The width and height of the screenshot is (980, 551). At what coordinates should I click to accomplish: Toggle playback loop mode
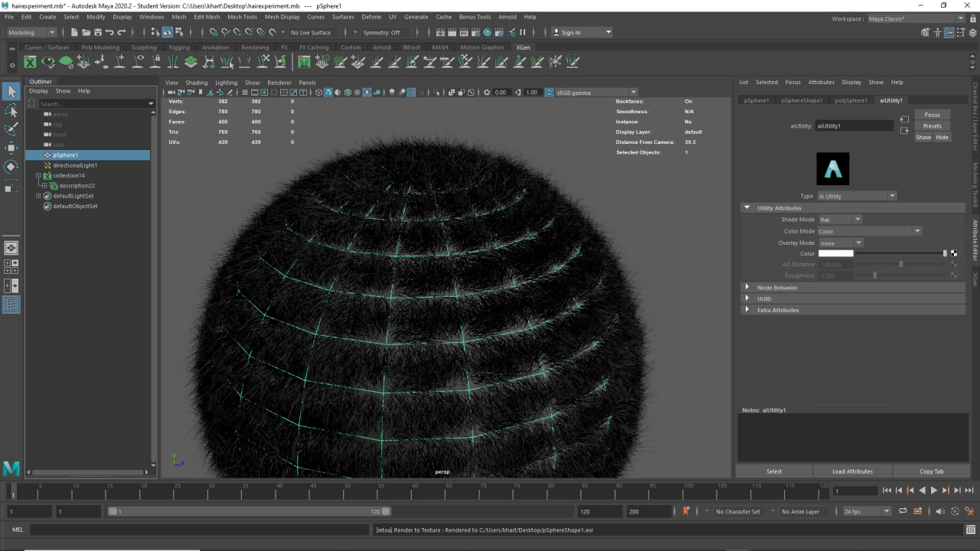tap(903, 511)
